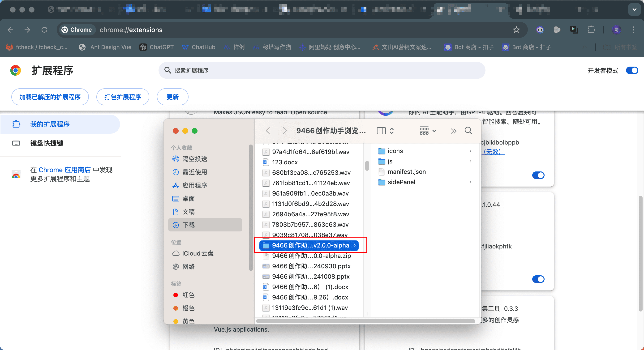
Task: Open the Chrome Web Store link
Action: tap(64, 170)
